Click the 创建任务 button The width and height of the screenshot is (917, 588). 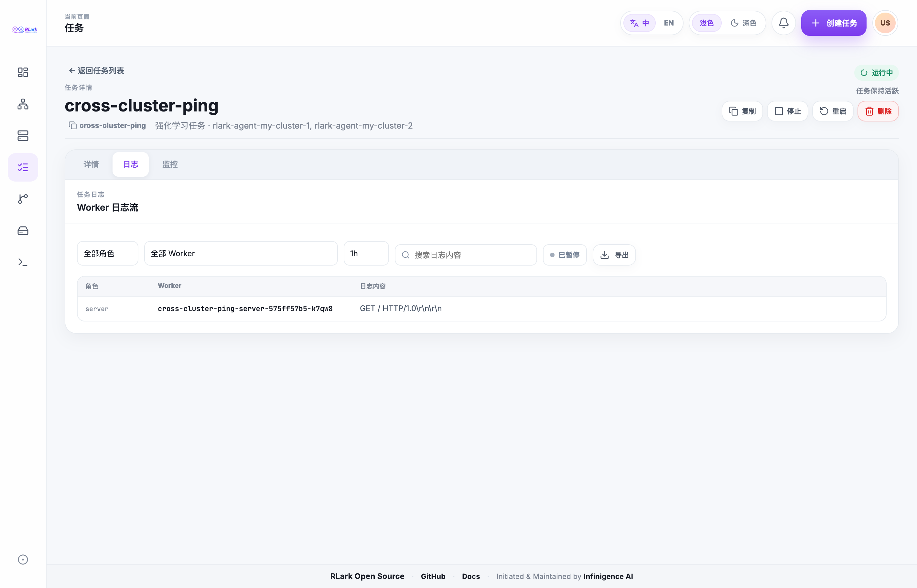[834, 23]
